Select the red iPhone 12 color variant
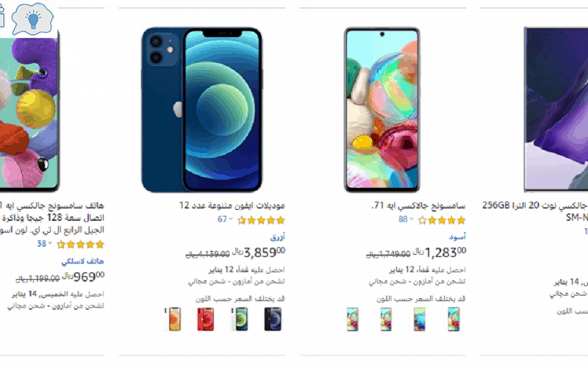Image resolution: width=588 pixels, height=368 pixels. point(206,319)
